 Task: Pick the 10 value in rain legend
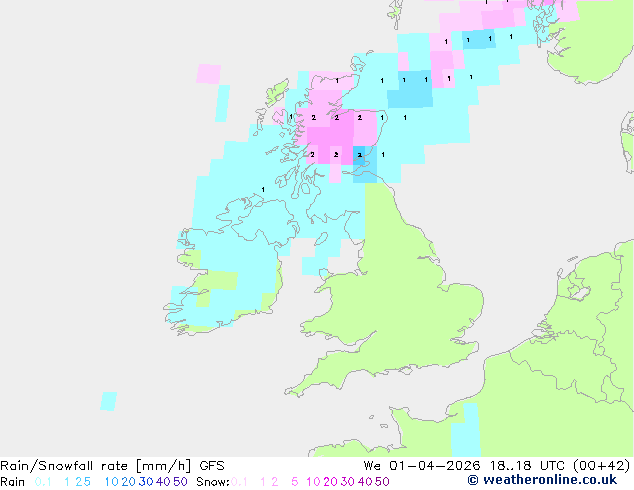(111, 482)
